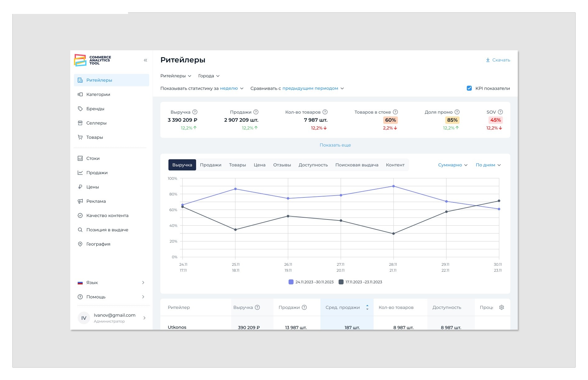The height and width of the screenshot is (380, 588).
Task: Click help icon next to Выручка KPI
Action: point(195,112)
